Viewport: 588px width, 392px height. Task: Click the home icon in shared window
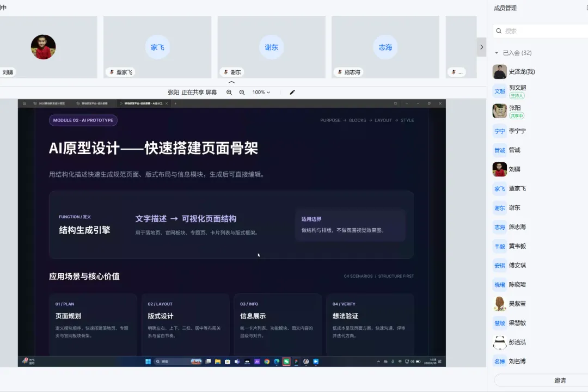click(x=24, y=103)
